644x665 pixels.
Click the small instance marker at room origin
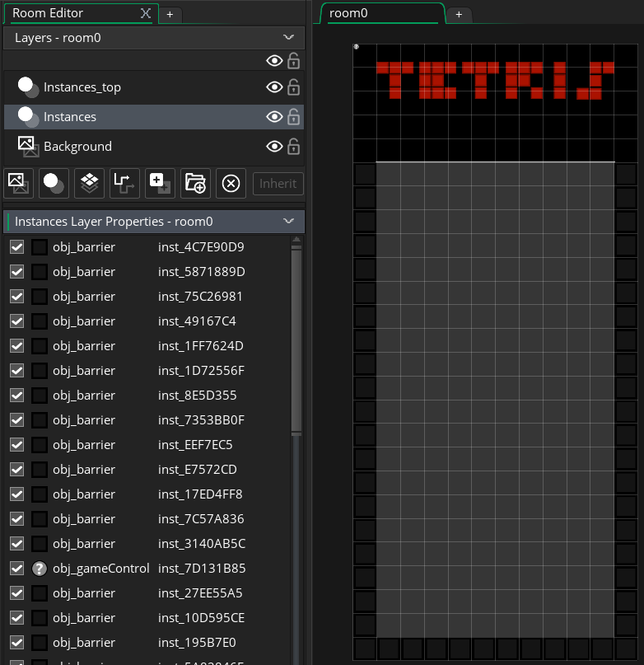356,47
